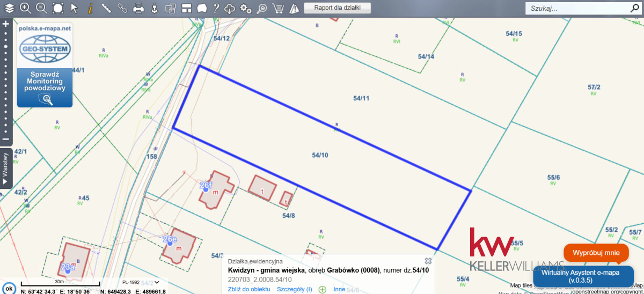Select the zoom out magnifier tool
Image resolution: width=644 pixels, height=294 pixels.
pyautogui.click(x=41, y=8)
